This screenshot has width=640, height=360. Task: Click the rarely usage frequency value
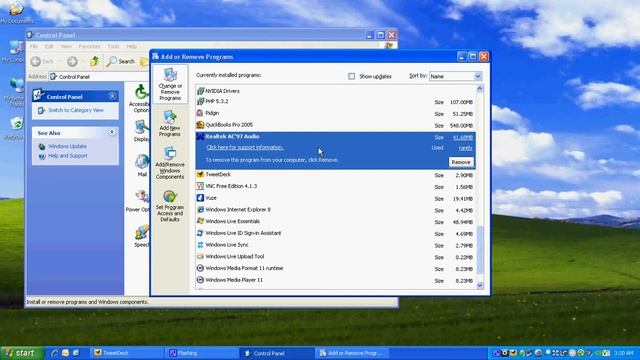click(x=465, y=148)
